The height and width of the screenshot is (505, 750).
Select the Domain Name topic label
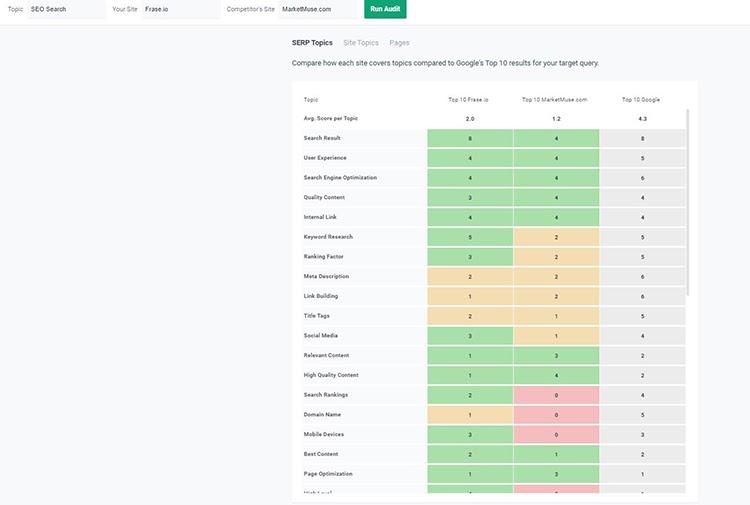pyautogui.click(x=322, y=415)
